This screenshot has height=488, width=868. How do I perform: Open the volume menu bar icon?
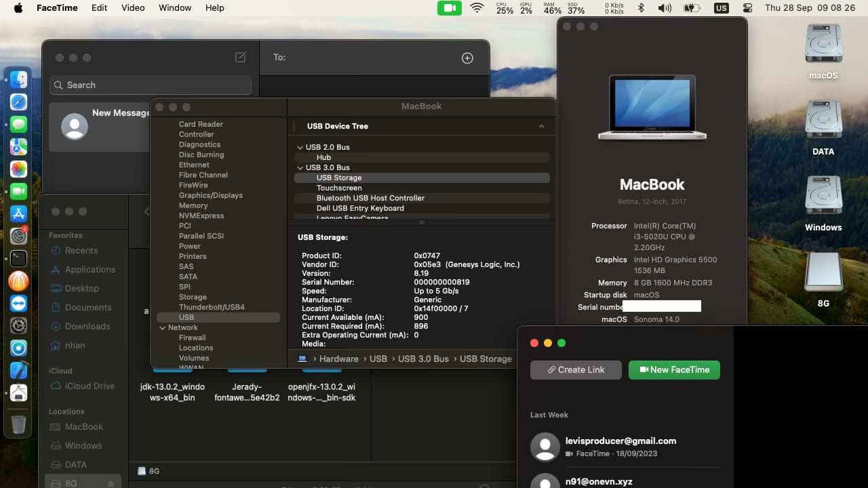665,8
